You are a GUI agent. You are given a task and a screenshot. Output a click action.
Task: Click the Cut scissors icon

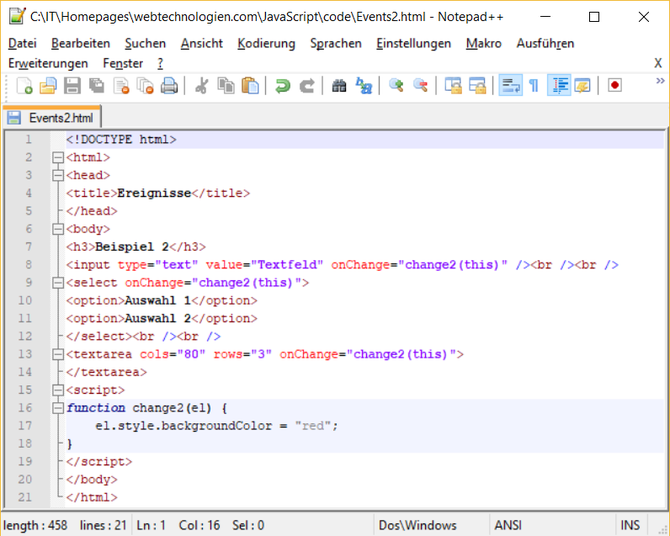point(201,86)
